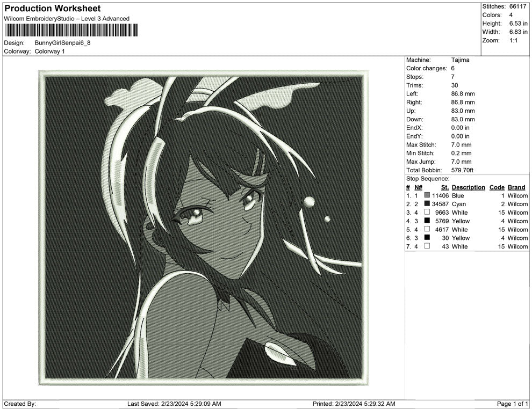Click the White swatch with 43 stitches
Image resolution: width=532 pixels, height=409 pixels.
[427, 246]
